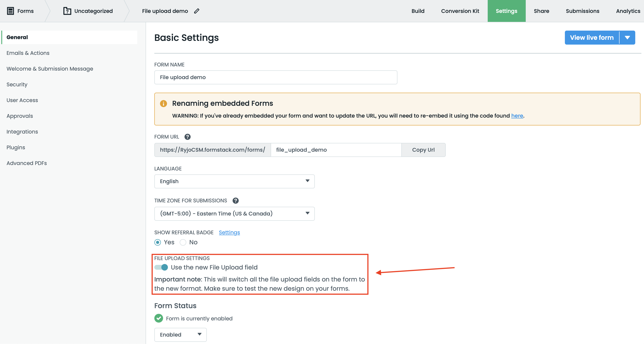Click the orange info icon in warning box

(x=164, y=104)
